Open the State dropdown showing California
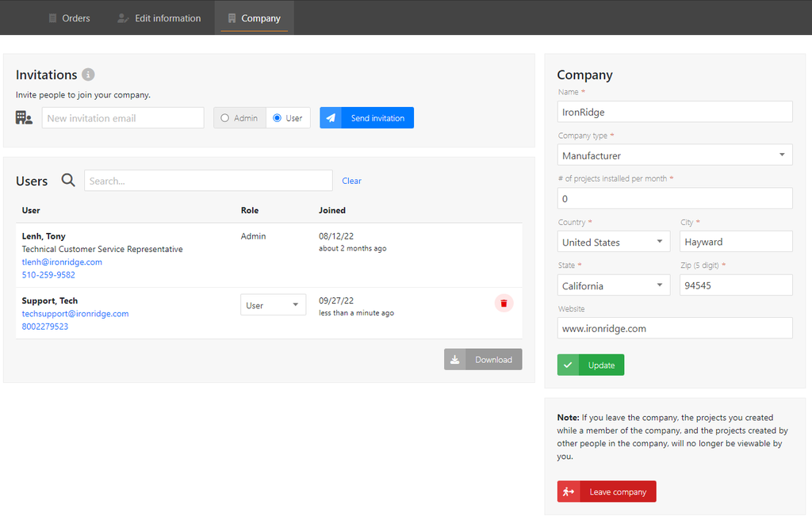This screenshot has height=520, width=812. pyautogui.click(x=614, y=285)
